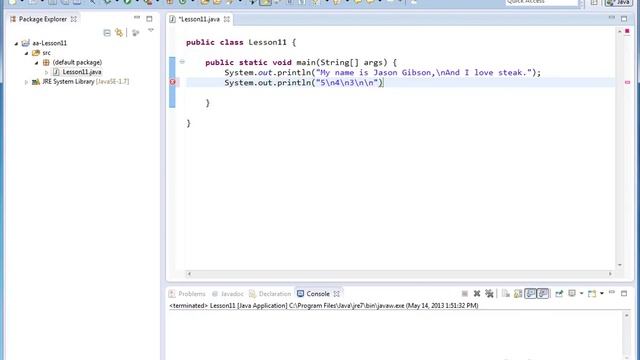Maximize the Console view
Image resolution: width=640 pixels, height=360 pixels.
[x=624, y=293]
